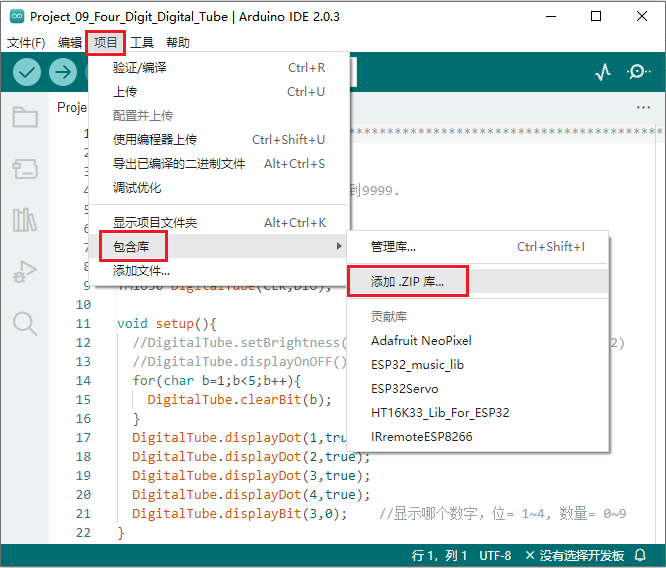
Task: Click the notification bell in status bar
Action: [x=640, y=555]
